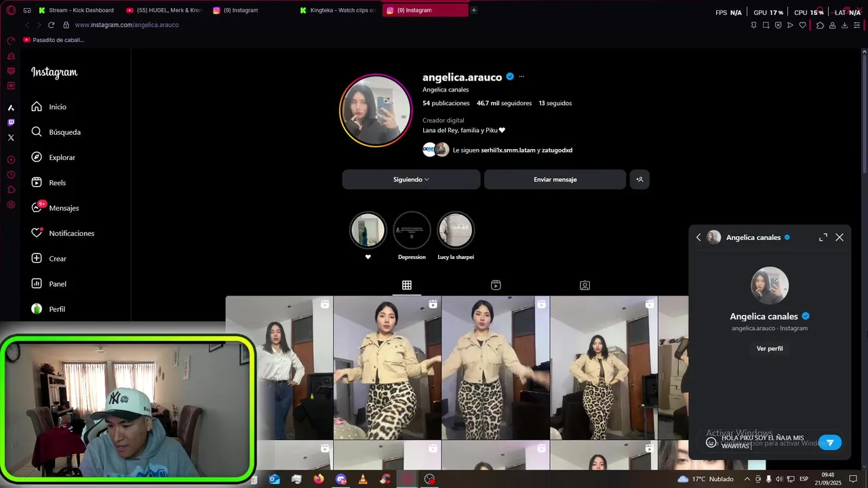Click the snapshot capture toolbar icon
The image size is (868, 488).
click(766, 25)
